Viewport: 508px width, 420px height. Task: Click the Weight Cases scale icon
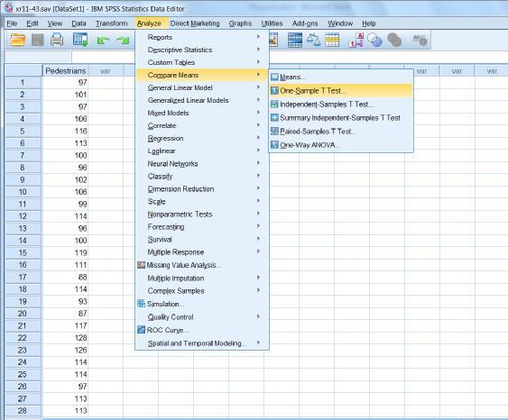click(x=313, y=41)
